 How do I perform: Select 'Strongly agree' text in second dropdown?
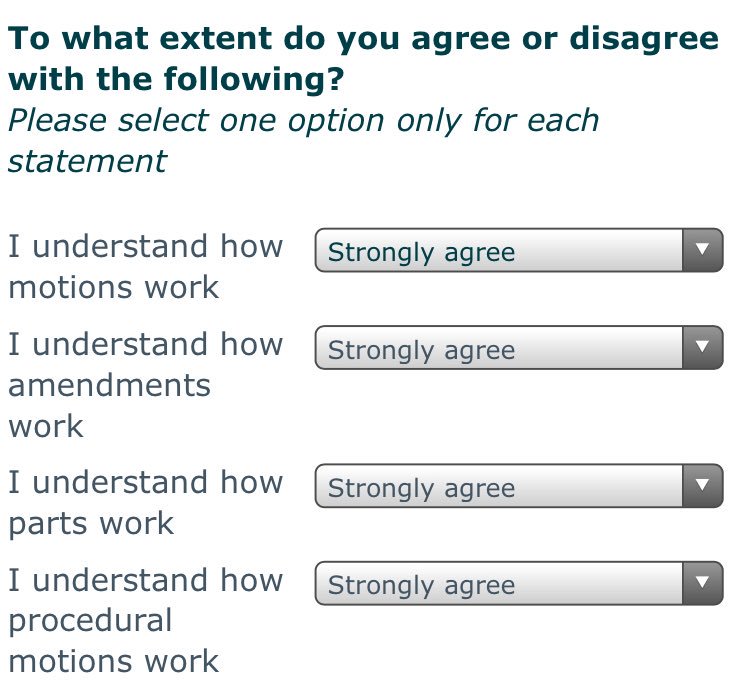pyautogui.click(x=421, y=350)
